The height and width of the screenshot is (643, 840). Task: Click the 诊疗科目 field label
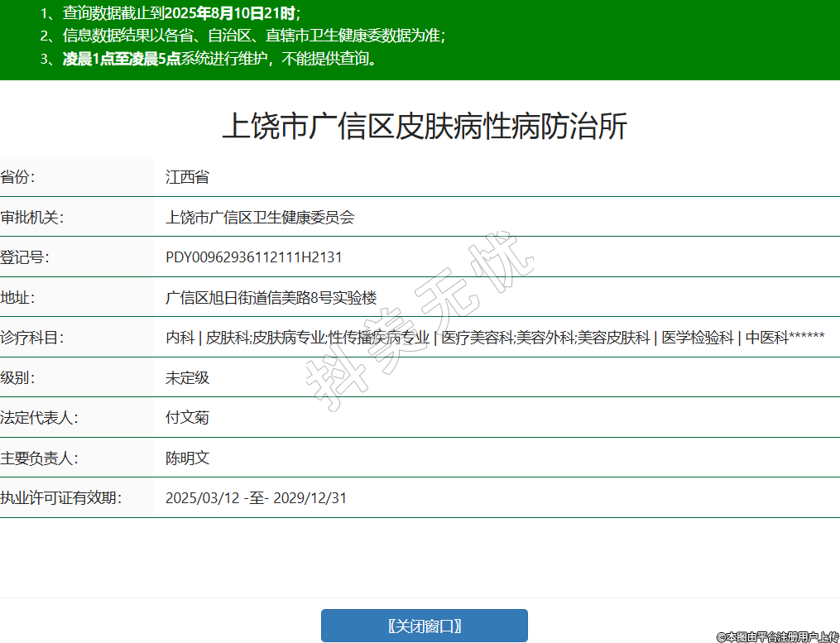(32, 338)
